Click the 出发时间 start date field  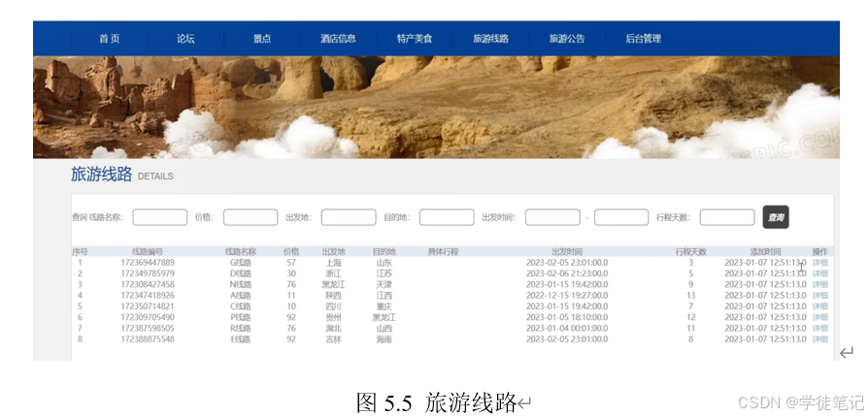click(552, 217)
